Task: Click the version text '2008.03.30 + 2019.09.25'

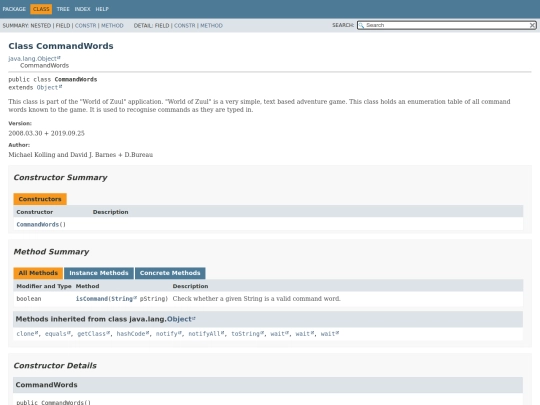Action: [x=46, y=133]
